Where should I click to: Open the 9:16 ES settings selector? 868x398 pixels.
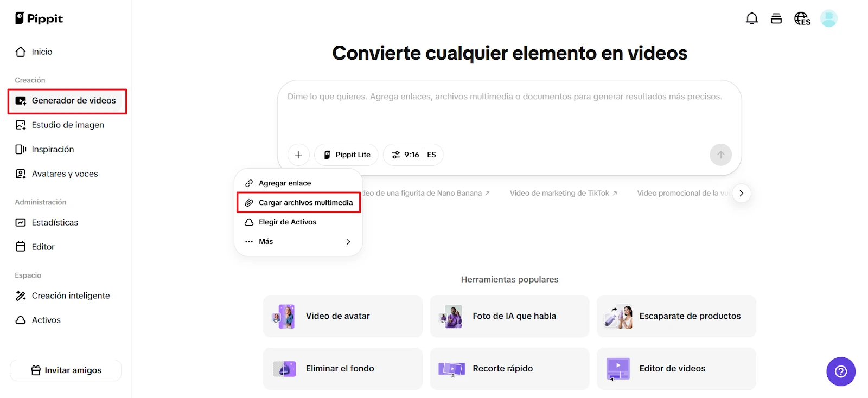[x=413, y=155]
